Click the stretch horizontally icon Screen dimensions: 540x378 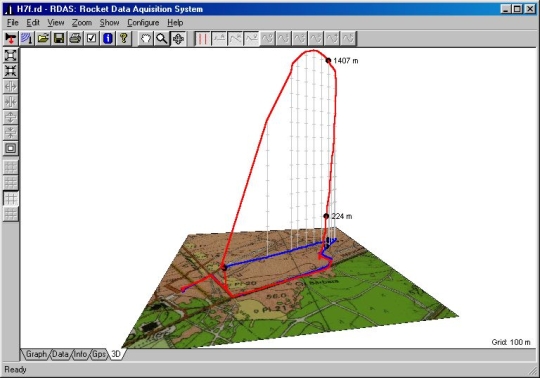coord(11,86)
